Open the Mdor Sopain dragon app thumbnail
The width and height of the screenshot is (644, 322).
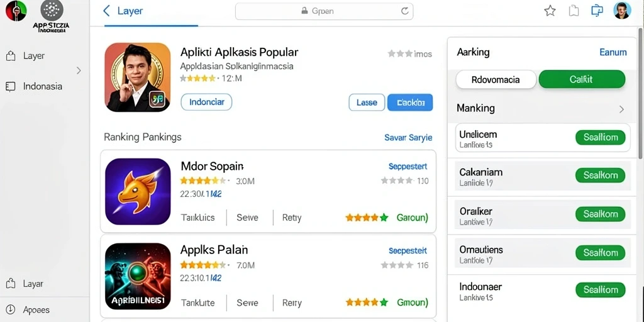click(x=138, y=191)
